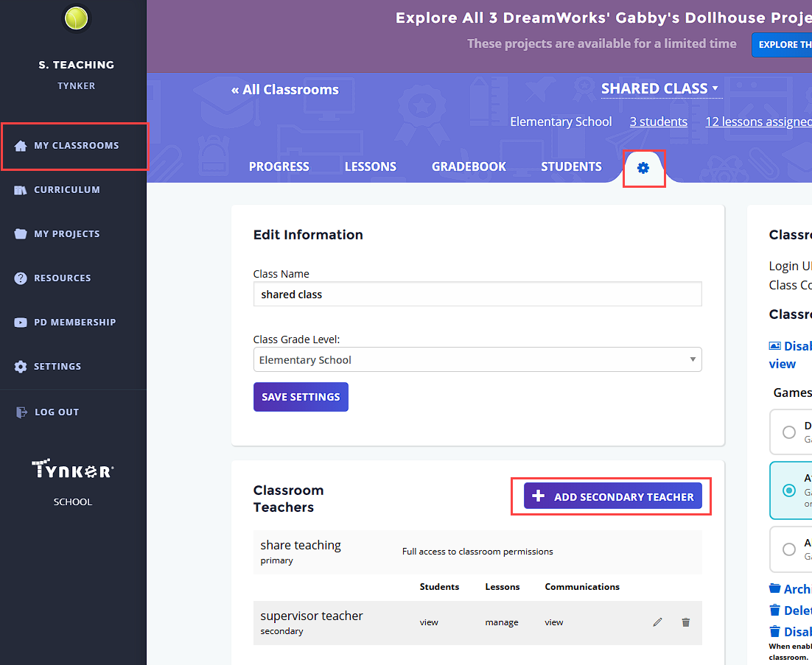This screenshot has height=665, width=812.
Task: Click the Curriculum books icon
Action: pos(20,190)
